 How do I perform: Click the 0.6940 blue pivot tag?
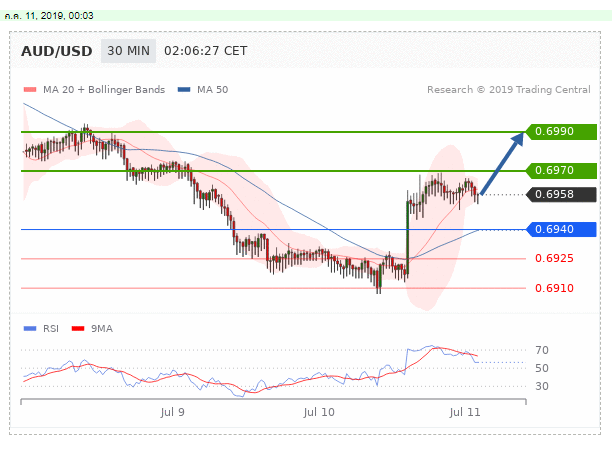point(561,229)
